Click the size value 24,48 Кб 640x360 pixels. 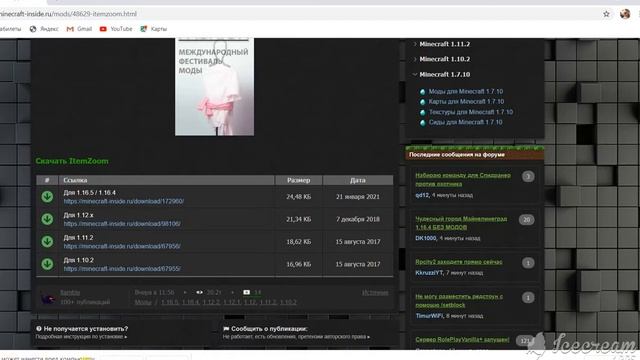298,197
